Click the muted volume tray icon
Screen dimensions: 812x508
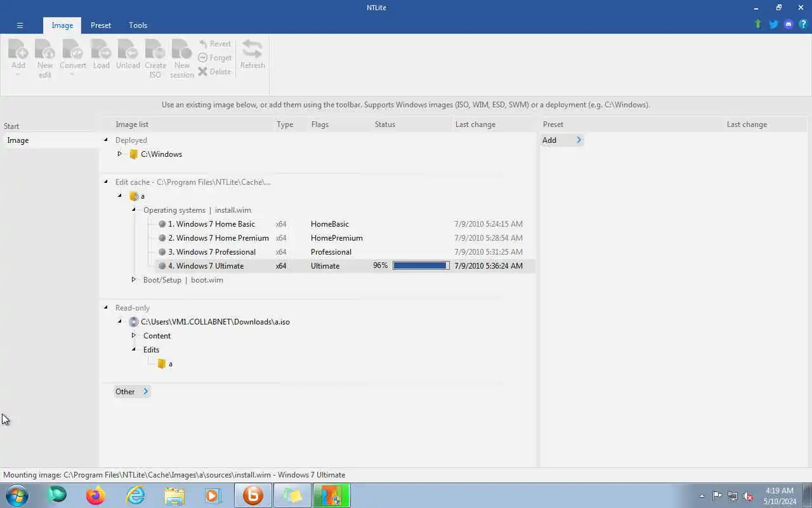(749, 497)
